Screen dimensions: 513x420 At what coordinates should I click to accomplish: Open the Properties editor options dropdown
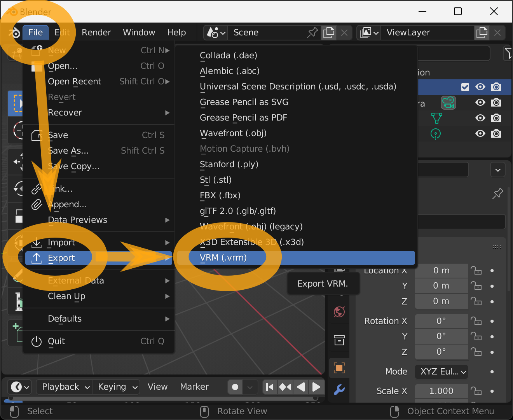pyautogui.click(x=498, y=170)
